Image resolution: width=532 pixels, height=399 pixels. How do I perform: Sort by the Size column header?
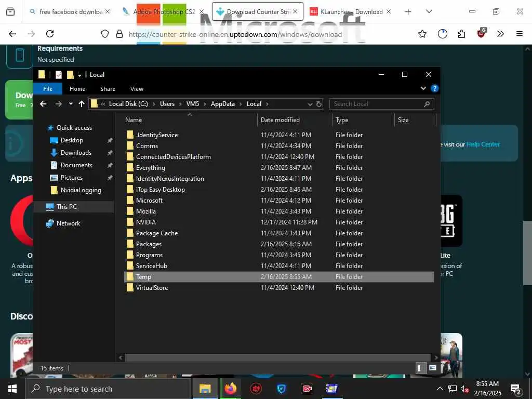tap(403, 120)
